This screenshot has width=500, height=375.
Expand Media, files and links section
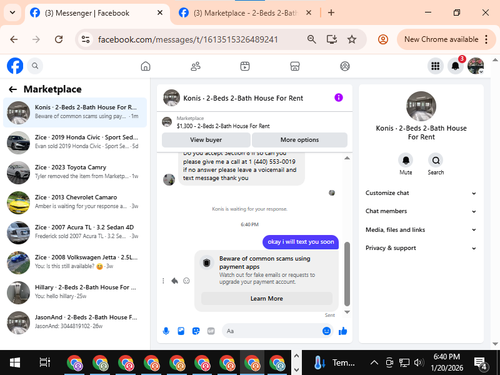tap(421, 230)
